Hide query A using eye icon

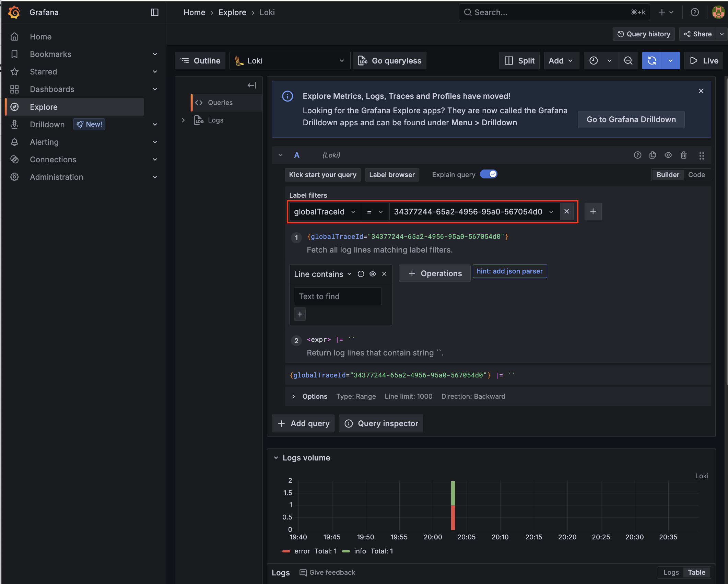point(668,155)
